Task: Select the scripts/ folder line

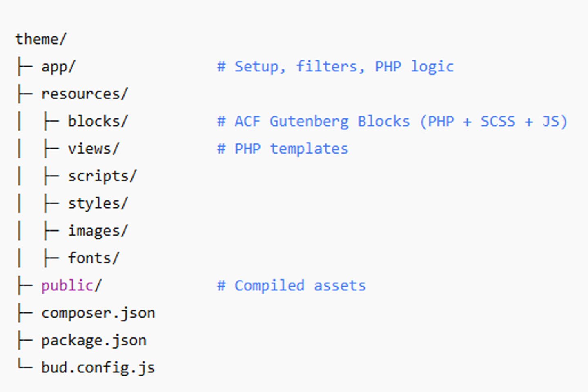Action: tap(102, 176)
